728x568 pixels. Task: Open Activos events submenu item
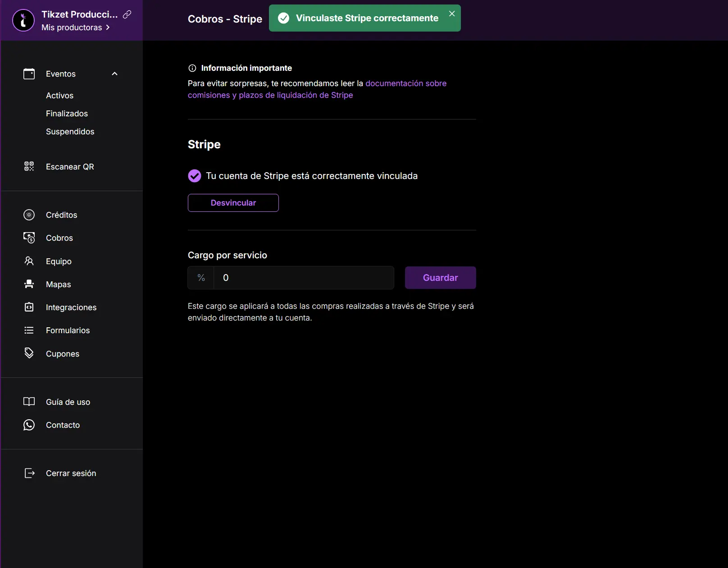(59, 96)
